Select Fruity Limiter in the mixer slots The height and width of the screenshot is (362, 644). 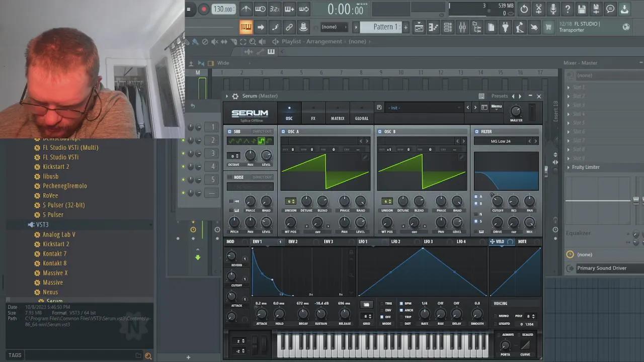(x=586, y=167)
